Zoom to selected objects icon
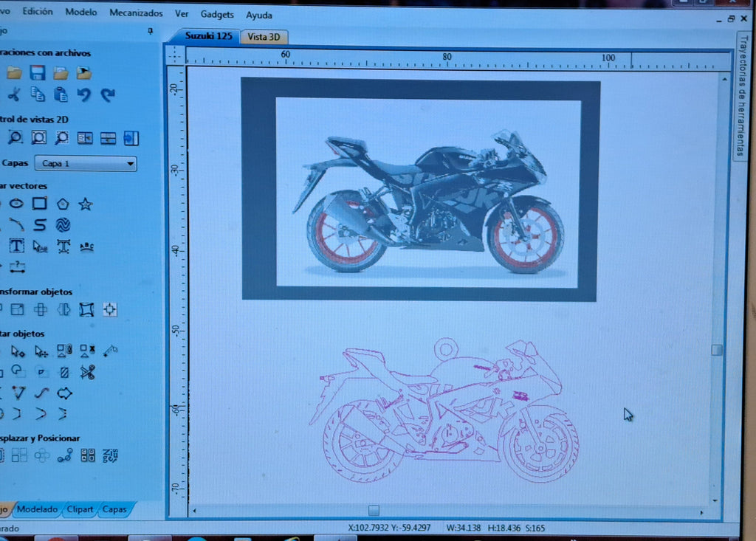Image resolution: width=756 pixels, height=541 pixels. coord(61,138)
